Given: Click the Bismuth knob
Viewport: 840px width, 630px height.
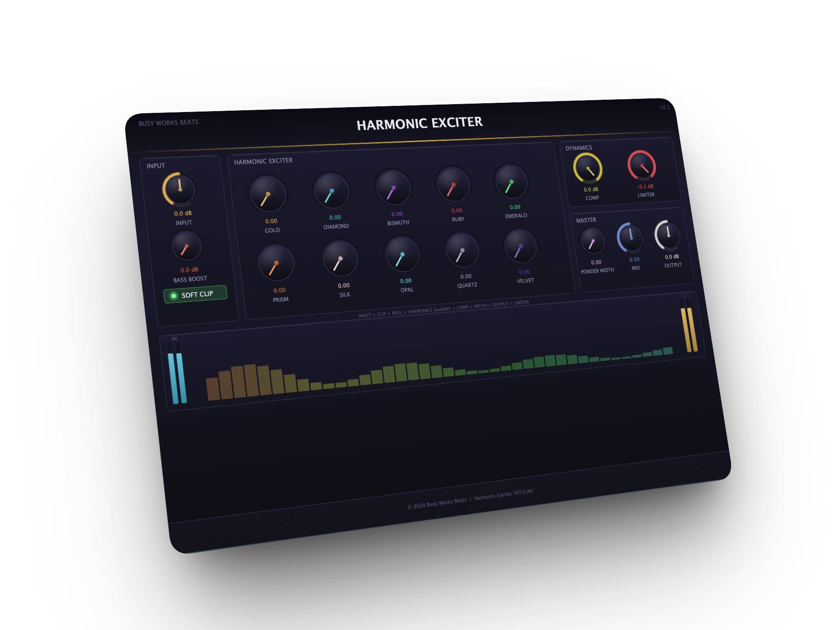Looking at the screenshot, I should point(393,188).
